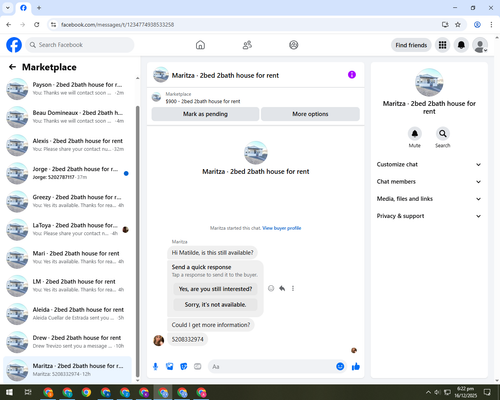
Task: Open Mari conversation in chat list
Action: [x=67, y=257]
